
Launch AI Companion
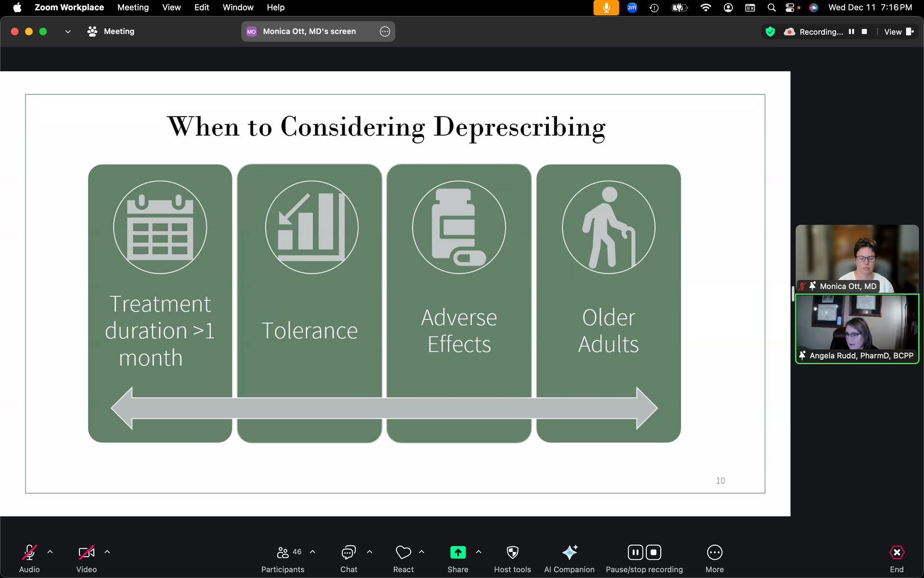click(x=569, y=552)
